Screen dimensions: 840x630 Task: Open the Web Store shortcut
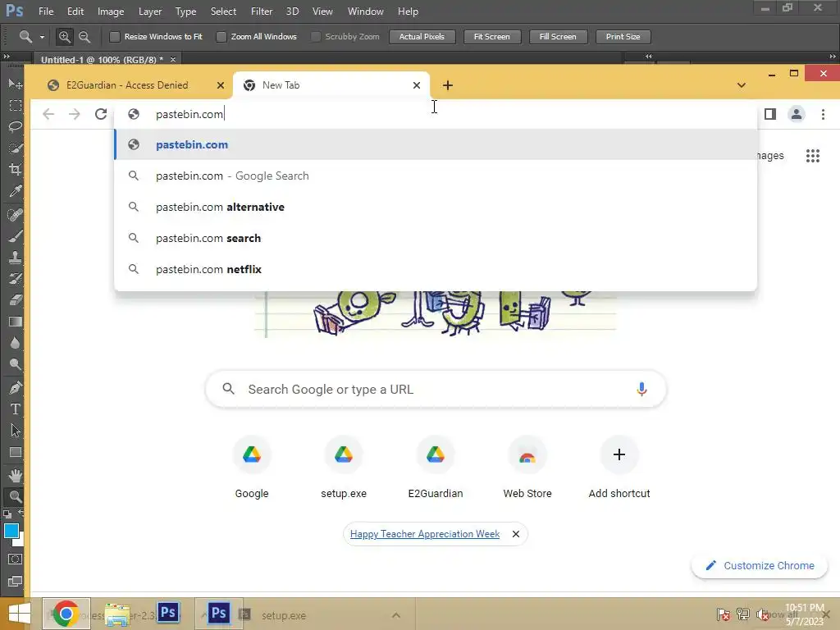pyautogui.click(x=527, y=467)
